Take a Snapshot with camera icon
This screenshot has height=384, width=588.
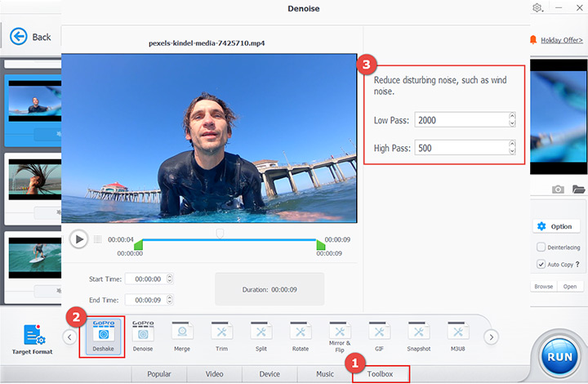point(558,190)
